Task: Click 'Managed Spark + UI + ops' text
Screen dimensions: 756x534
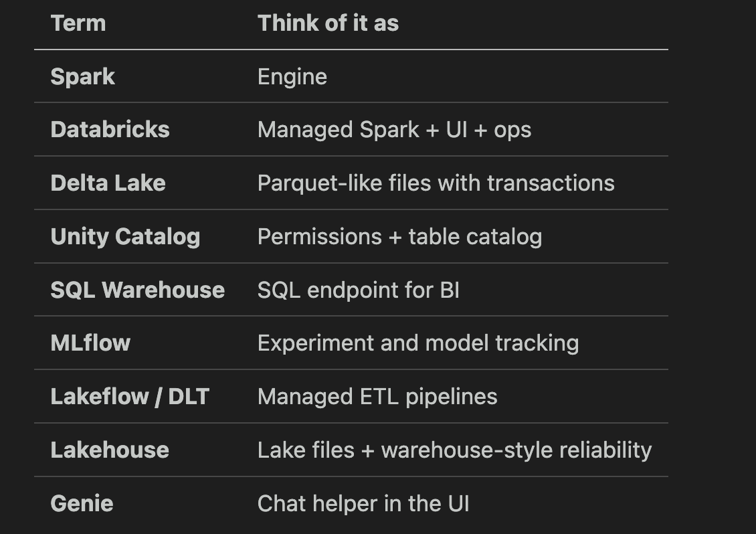Action: pyautogui.click(x=395, y=130)
